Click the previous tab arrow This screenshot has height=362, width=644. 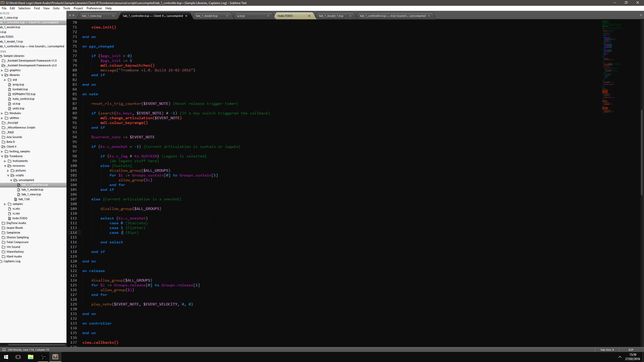(x=70, y=15)
